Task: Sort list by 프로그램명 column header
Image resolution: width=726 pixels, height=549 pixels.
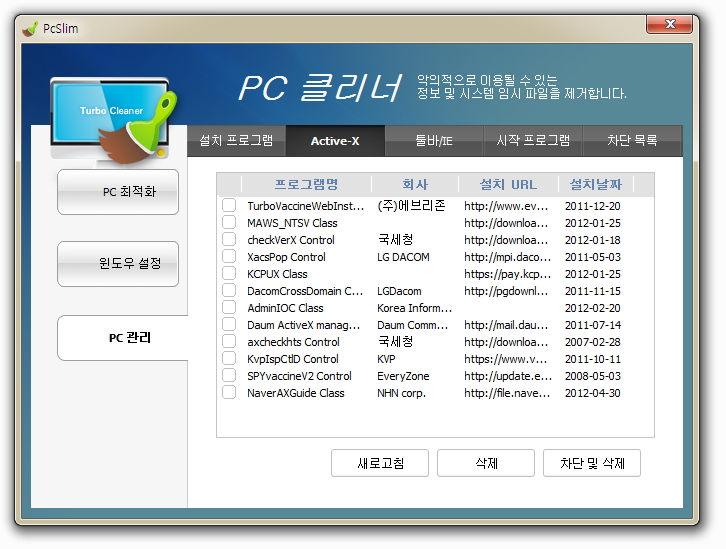Action: (306, 185)
